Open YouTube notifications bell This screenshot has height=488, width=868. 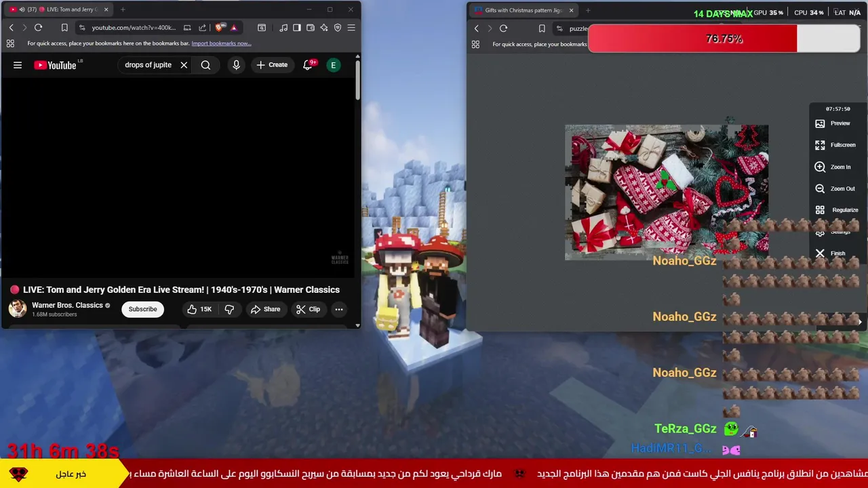(x=308, y=65)
